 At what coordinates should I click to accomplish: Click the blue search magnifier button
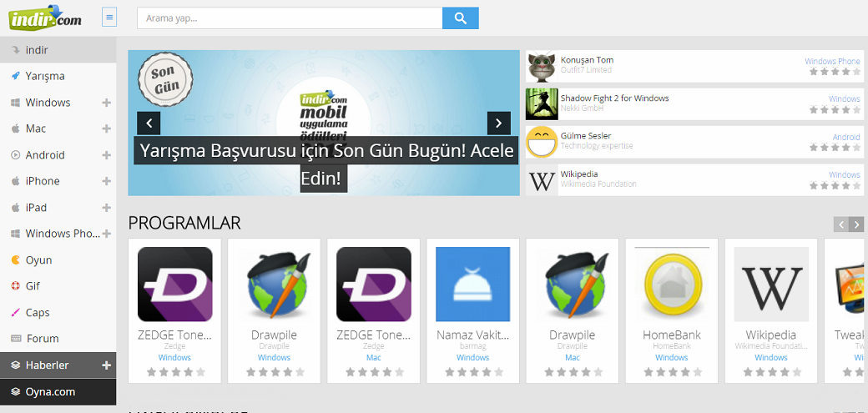(461, 18)
